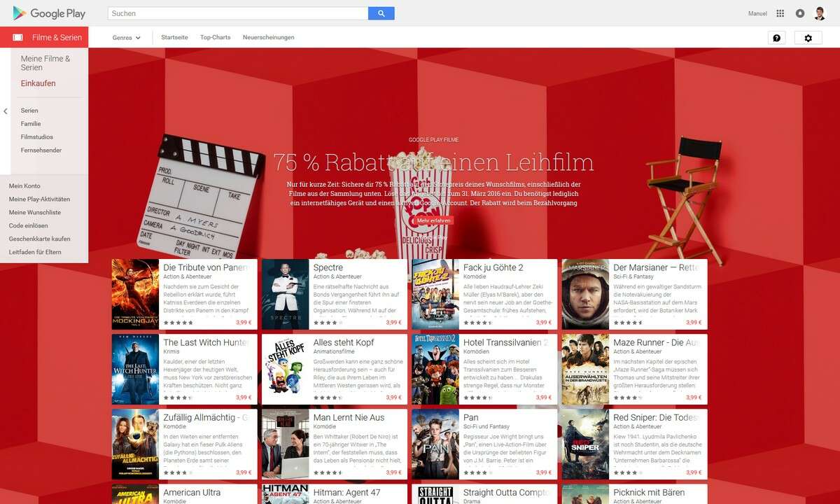Open Filmstudios in the sidebar

(x=37, y=137)
